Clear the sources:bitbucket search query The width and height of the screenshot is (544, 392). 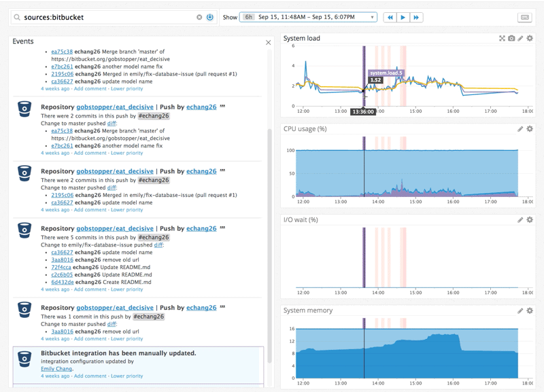coord(199,17)
